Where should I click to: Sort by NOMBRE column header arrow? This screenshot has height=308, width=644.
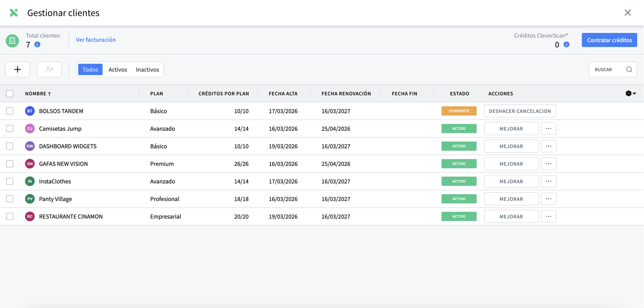click(50, 94)
